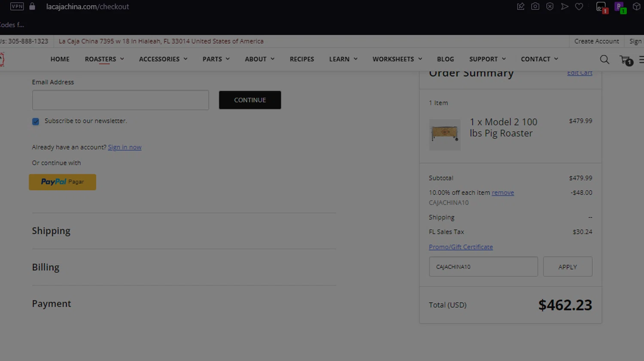Screen dimensions: 644x361
Task: Click the lock security icon in the address bar
Action: (x=32, y=6)
